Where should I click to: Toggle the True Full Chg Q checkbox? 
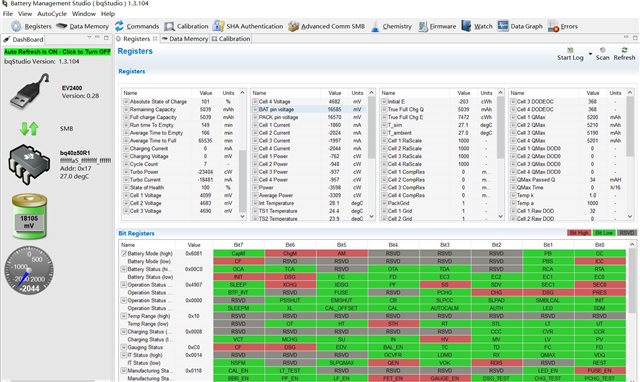click(384, 109)
